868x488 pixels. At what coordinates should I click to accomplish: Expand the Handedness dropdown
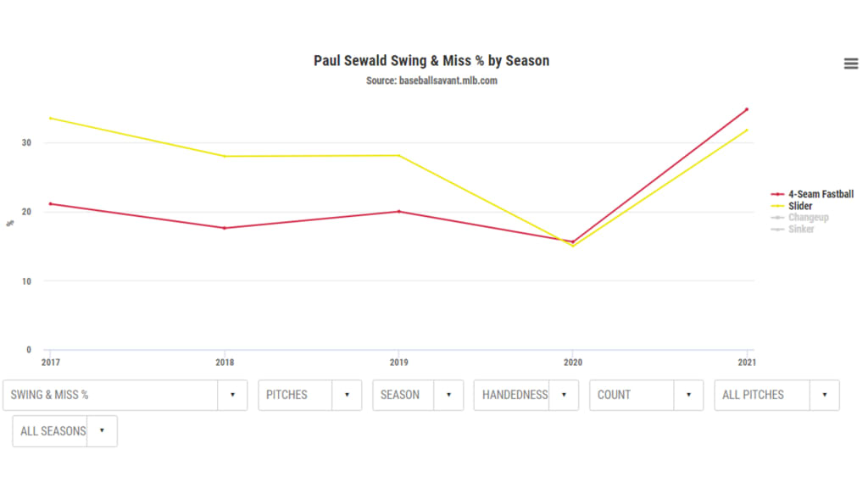(513, 395)
